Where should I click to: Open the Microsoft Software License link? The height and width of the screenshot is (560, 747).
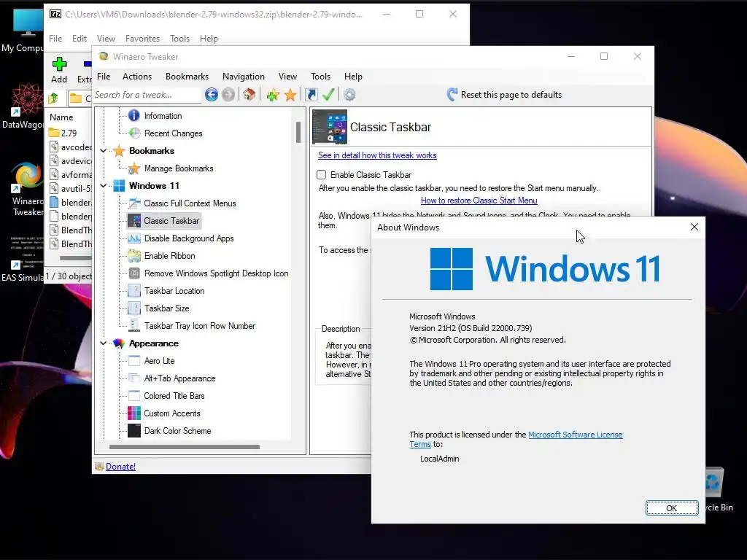576,435
